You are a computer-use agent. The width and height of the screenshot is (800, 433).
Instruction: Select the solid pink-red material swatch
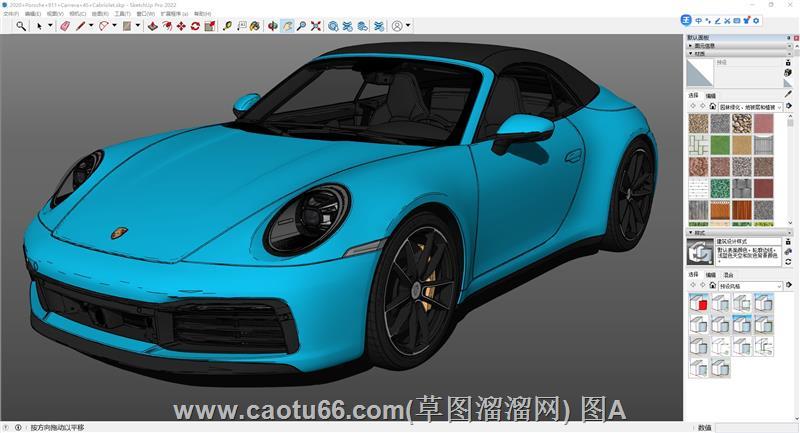click(x=763, y=123)
